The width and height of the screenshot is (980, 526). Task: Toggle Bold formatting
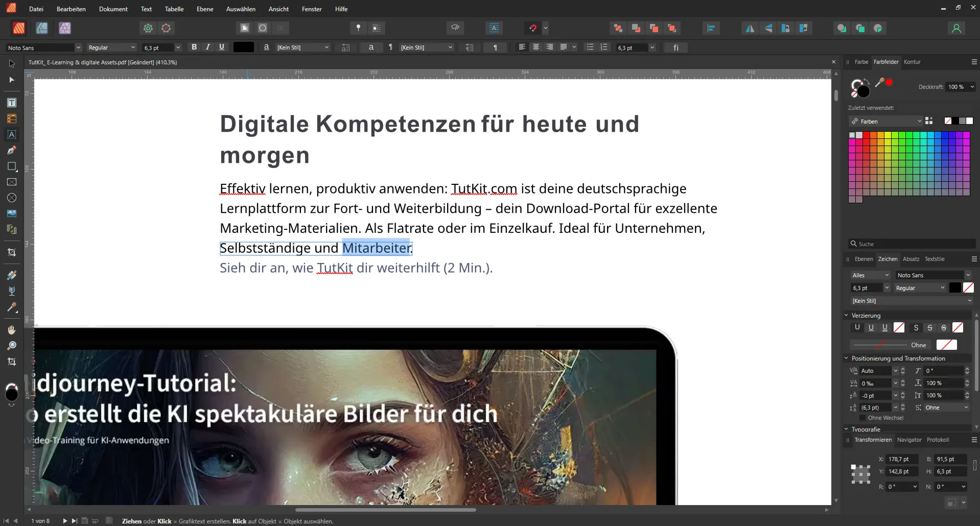coord(194,47)
